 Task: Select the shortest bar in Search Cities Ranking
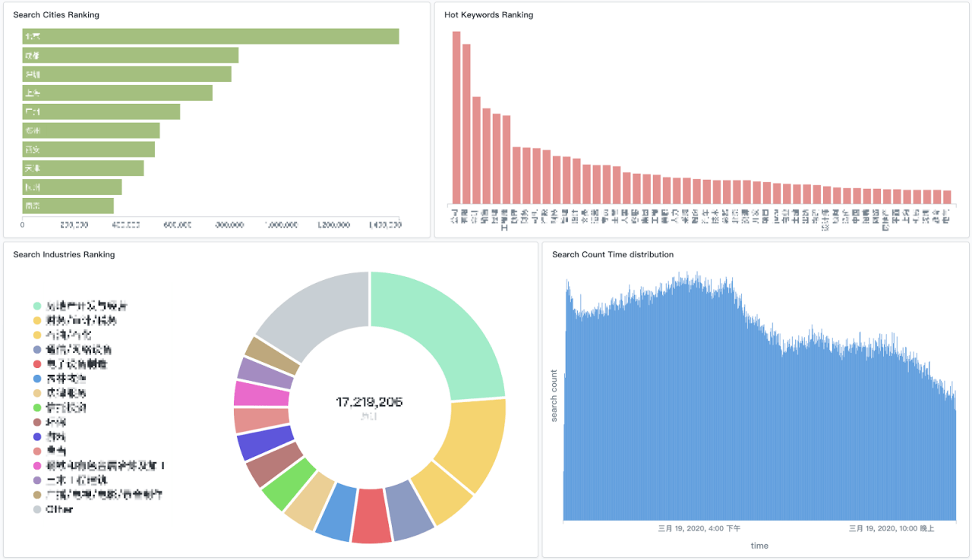(x=68, y=206)
